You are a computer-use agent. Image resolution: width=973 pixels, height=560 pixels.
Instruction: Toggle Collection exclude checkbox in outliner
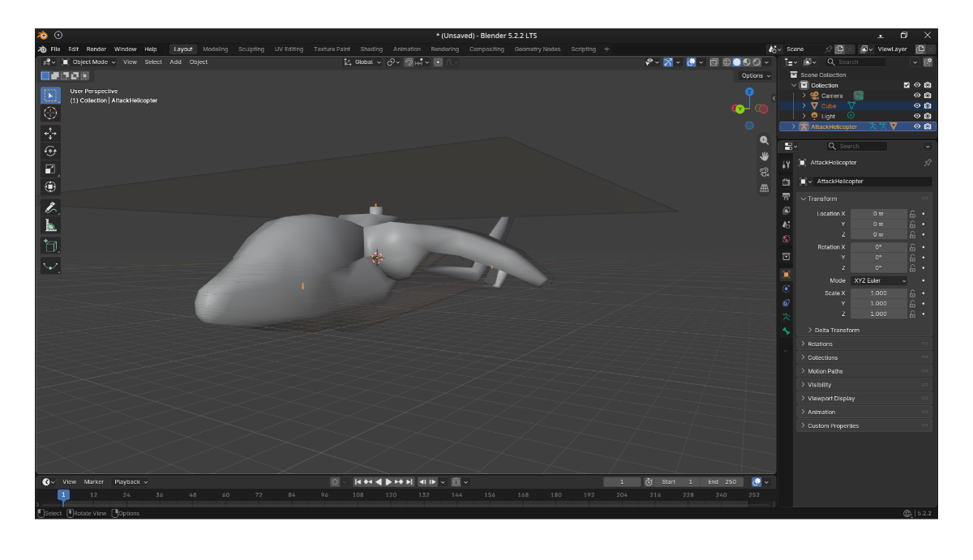[x=907, y=85]
